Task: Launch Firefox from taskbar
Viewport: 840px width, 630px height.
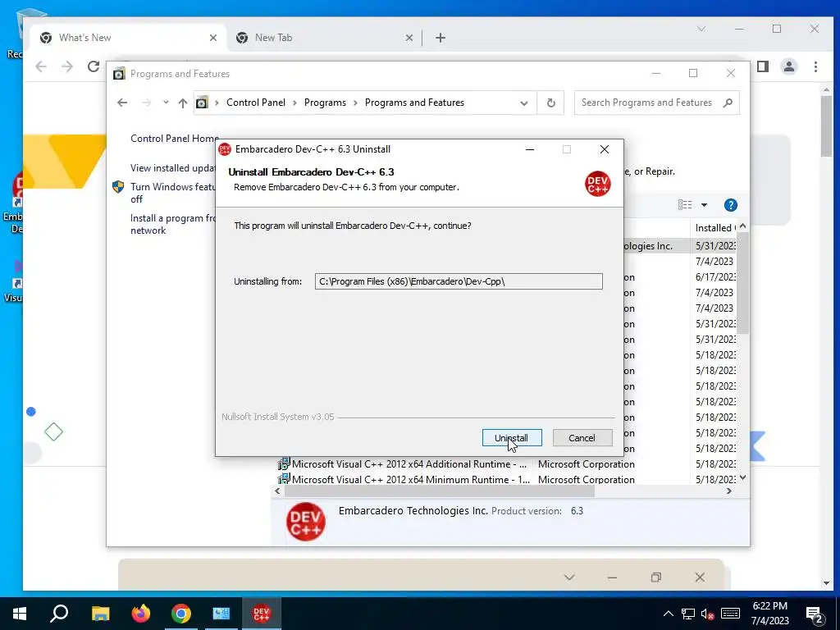Action: (141, 614)
